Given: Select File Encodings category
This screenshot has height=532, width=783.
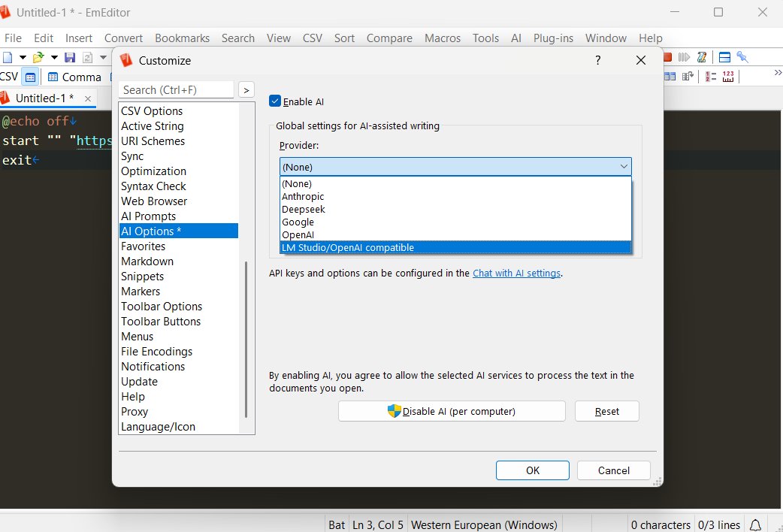Looking at the screenshot, I should click(179, 351).
